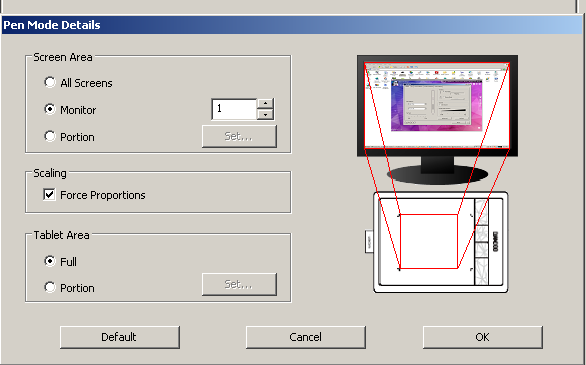The width and height of the screenshot is (586, 365).
Task: Click the topmost ExpressKey on tablet diagram
Action: [481, 211]
